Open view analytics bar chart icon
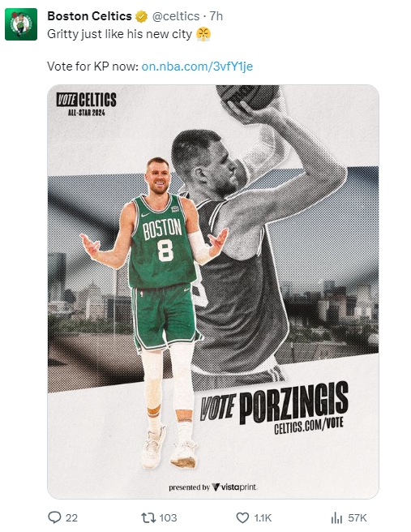 click(336, 517)
